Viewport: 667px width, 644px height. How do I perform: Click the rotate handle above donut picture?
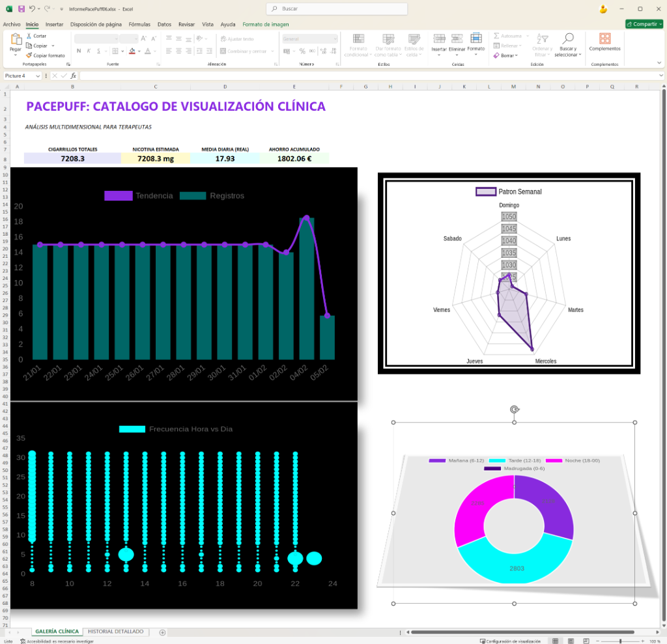tap(515, 409)
